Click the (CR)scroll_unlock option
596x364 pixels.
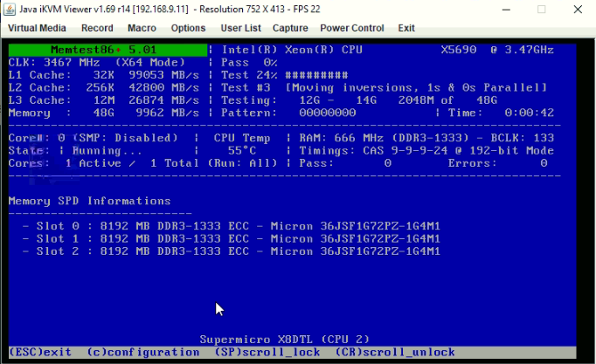point(395,353)
